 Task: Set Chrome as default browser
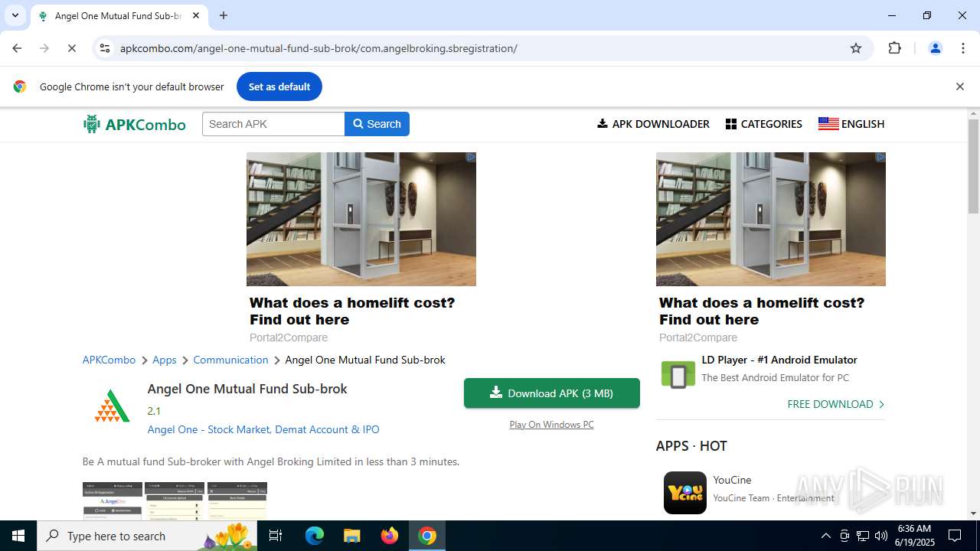(x=279, y=86)
